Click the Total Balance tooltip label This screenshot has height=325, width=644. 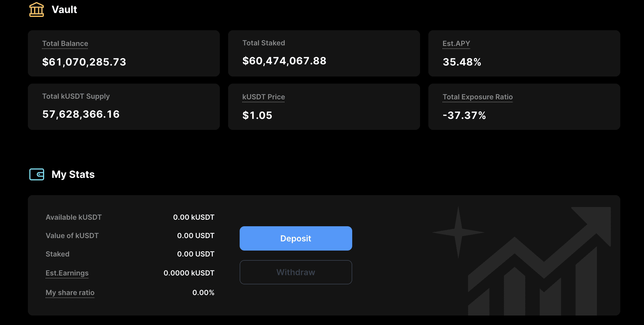point(65,44)
